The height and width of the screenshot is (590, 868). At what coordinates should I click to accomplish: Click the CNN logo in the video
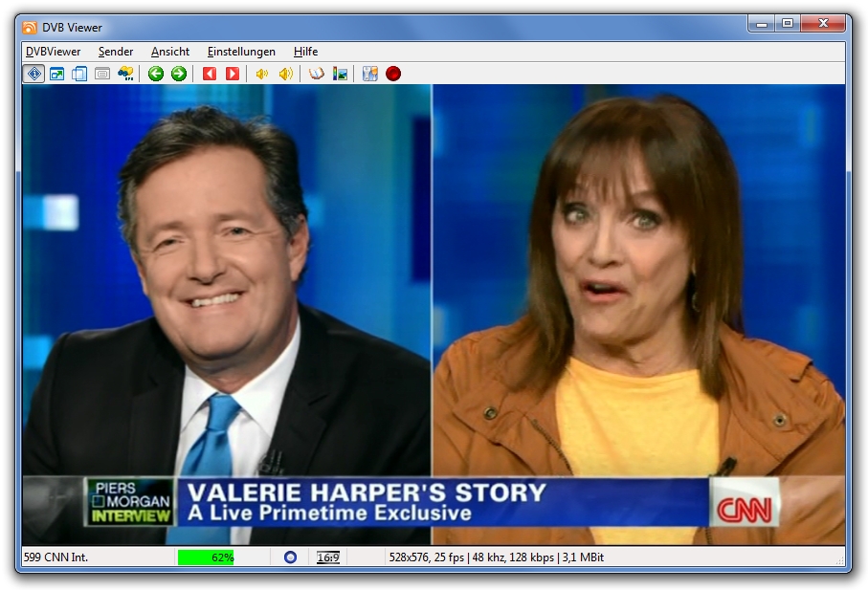745,510
